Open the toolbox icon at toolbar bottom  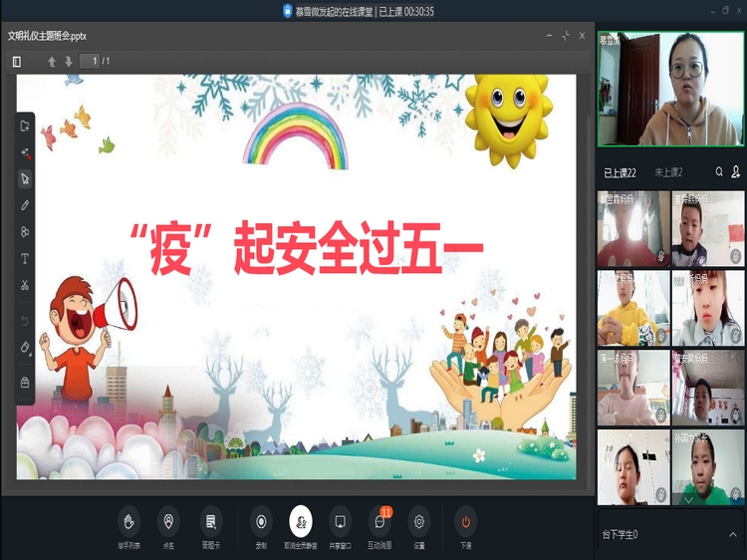pos(25,383)
